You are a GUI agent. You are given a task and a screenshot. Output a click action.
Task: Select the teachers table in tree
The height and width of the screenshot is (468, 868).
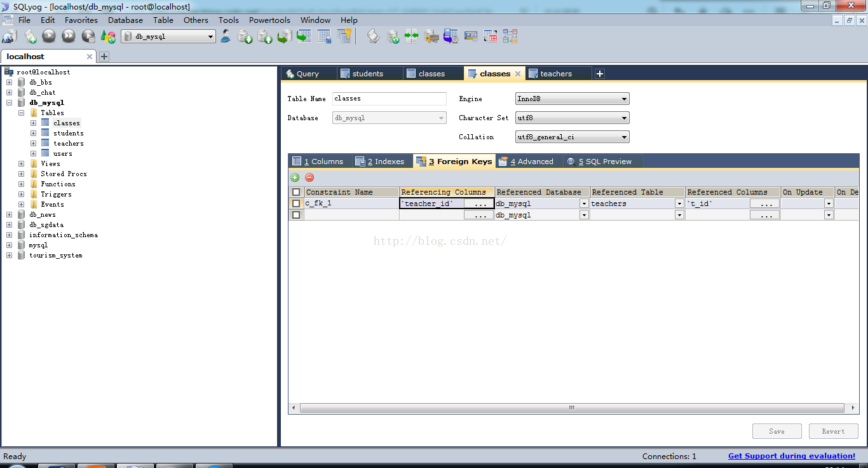tap(68, 143)
